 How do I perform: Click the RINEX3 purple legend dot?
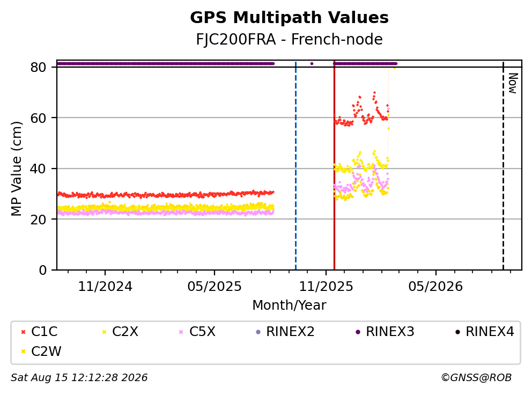[x=358, y=332]
